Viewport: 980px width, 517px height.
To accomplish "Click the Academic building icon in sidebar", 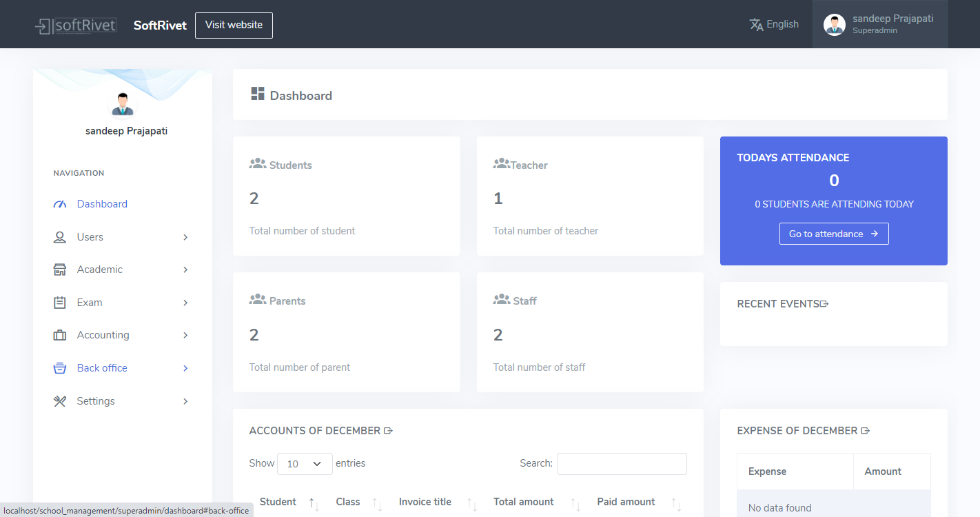I will (60, 270).
